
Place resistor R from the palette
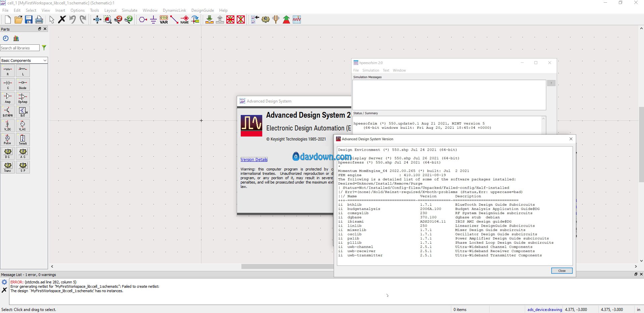[8, 71]
